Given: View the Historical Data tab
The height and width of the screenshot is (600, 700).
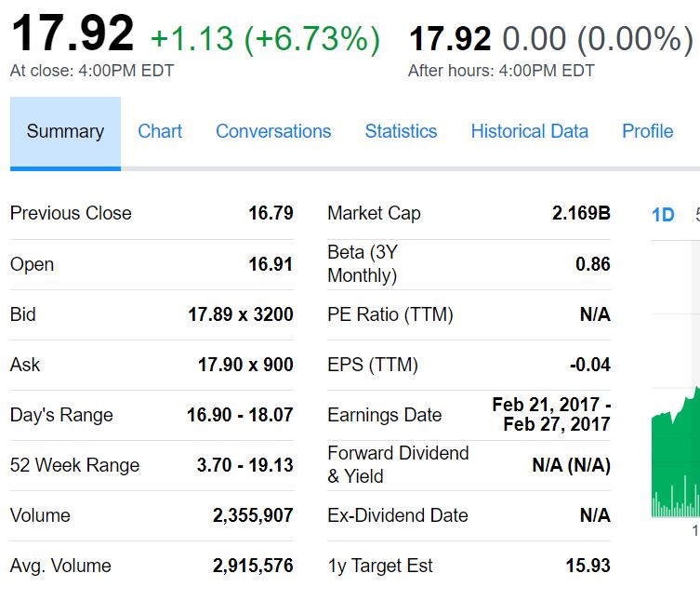Looking at the screenshot, I should click(529, 132).
